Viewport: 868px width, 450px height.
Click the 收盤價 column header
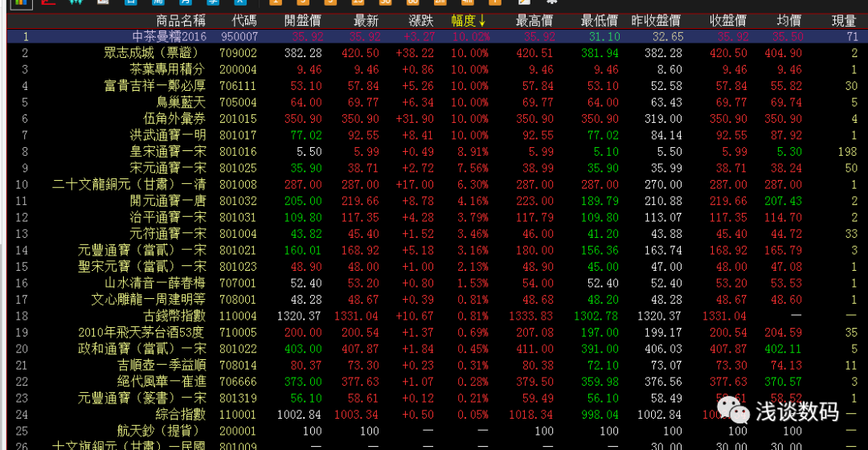pyautogui.click(x=728, y=21)
